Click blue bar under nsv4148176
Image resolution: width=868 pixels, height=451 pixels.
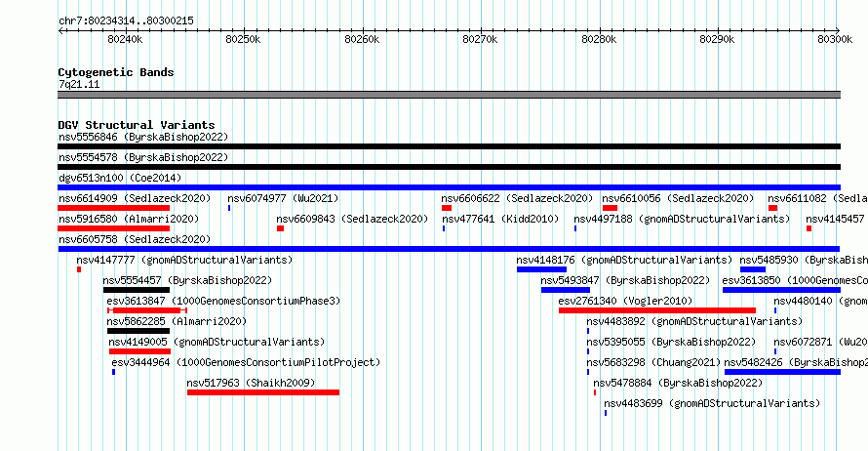[x=541, y=269]
